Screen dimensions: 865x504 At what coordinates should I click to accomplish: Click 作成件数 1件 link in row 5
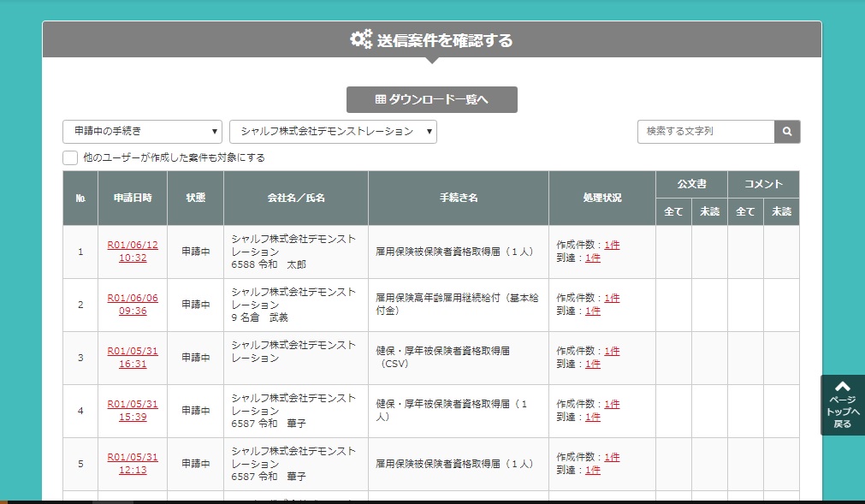point(612,457)
